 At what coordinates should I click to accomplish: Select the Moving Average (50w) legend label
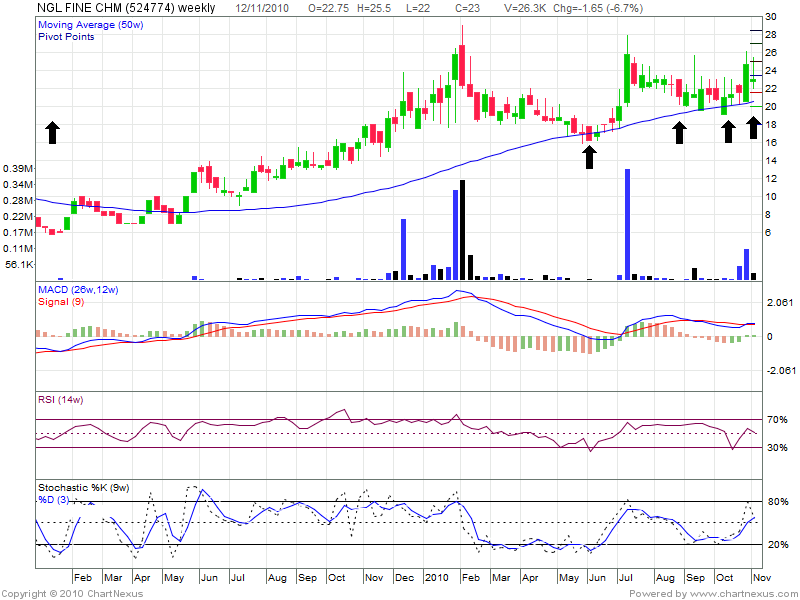[x=89, y=22]
